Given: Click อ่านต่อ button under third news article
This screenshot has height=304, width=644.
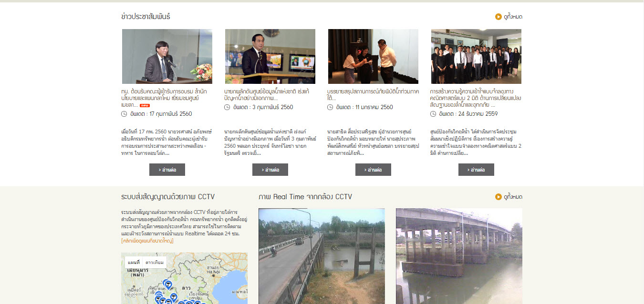Looking at the screenshot, I should coord(373,170).
